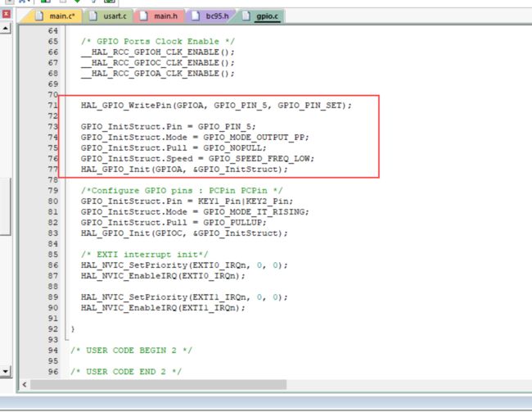The image size is (532, 412).
Task: Click the KEY1_Pin|KEY2_Pin line
Action: pos(187,201)
